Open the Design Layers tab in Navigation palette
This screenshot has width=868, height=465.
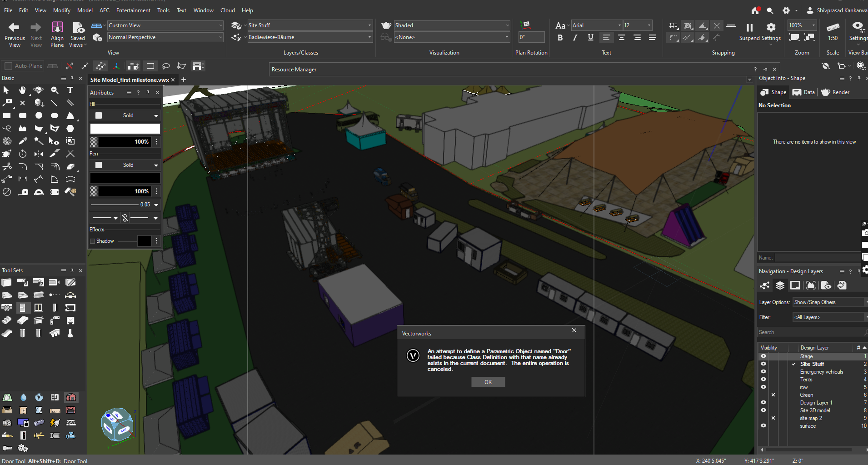781,285
